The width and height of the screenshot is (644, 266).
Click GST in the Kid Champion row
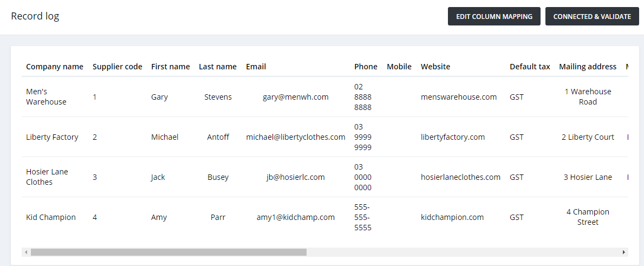click(x=517, y=217)
